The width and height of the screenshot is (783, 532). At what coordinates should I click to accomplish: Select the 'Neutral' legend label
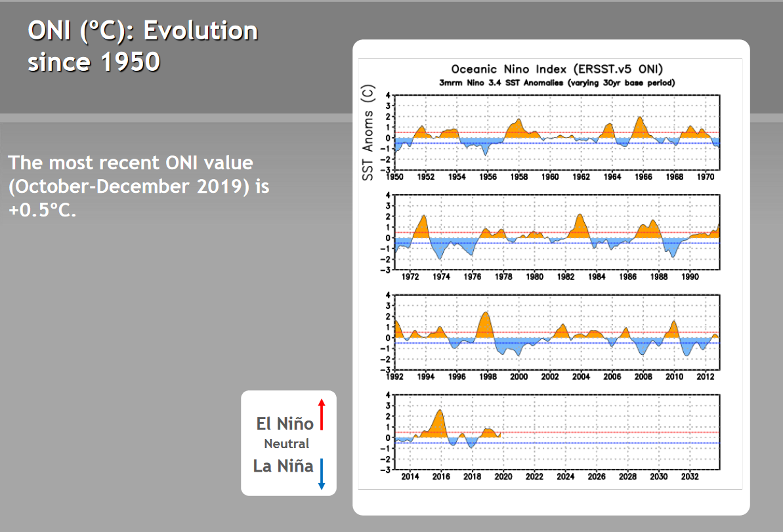[286, 443]
